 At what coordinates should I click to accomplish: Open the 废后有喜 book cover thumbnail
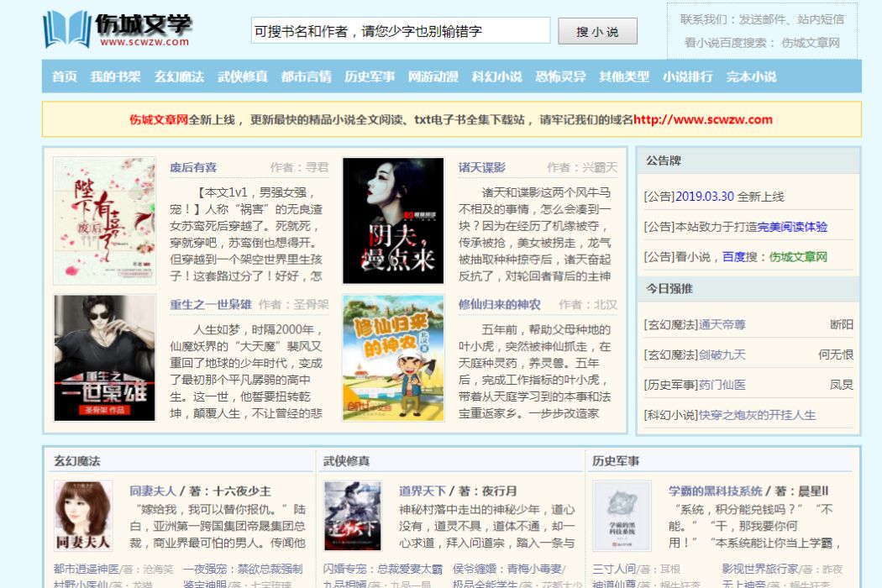coord(105,221)
